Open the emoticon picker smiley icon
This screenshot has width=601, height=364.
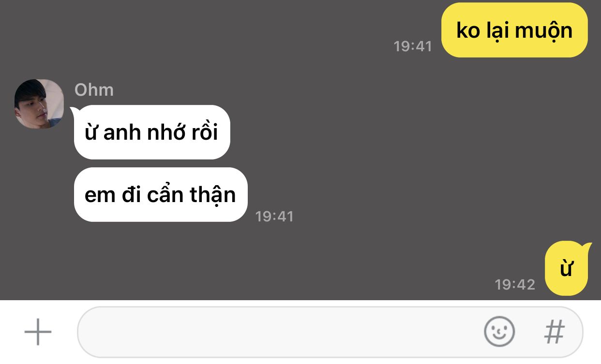(499, 332)
